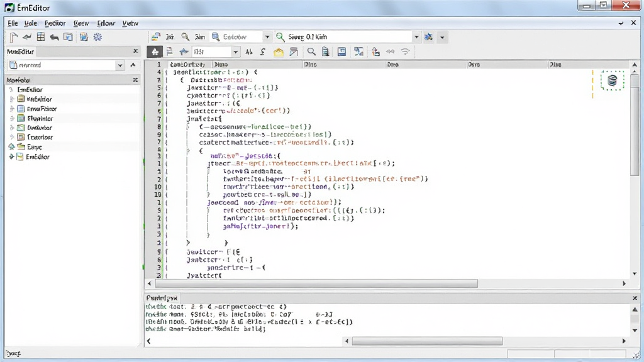Click the export icon on editor toolbar
Viewport: 644px width, 362px height.
pyautogui.click(x=376, y=52)
